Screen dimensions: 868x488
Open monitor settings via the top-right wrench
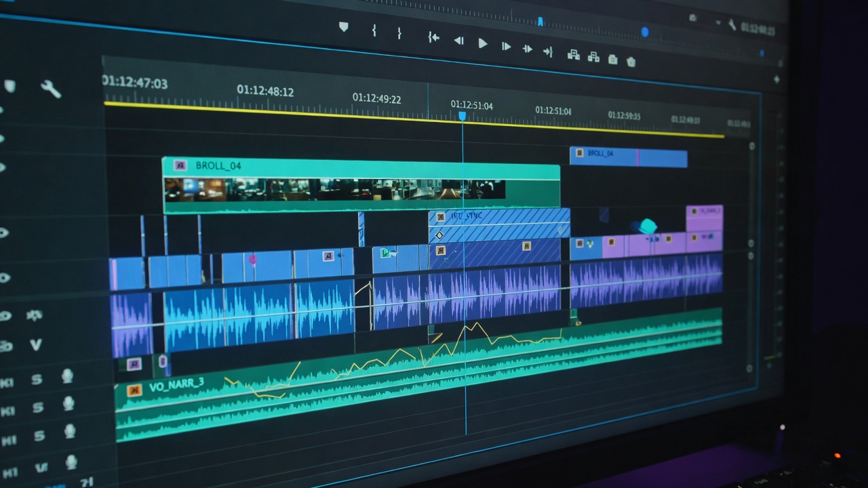[732, 24]
